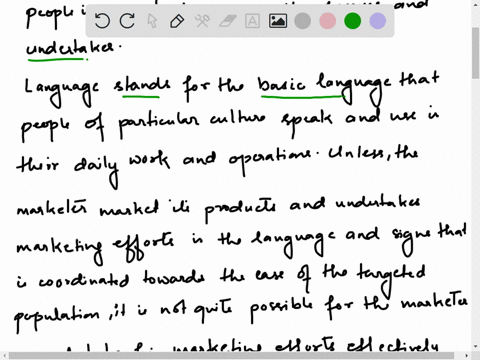The width and height of the screenshot is (480, 360).
Task: Click the handwritten word 'culture'
Action: [238, 117]
